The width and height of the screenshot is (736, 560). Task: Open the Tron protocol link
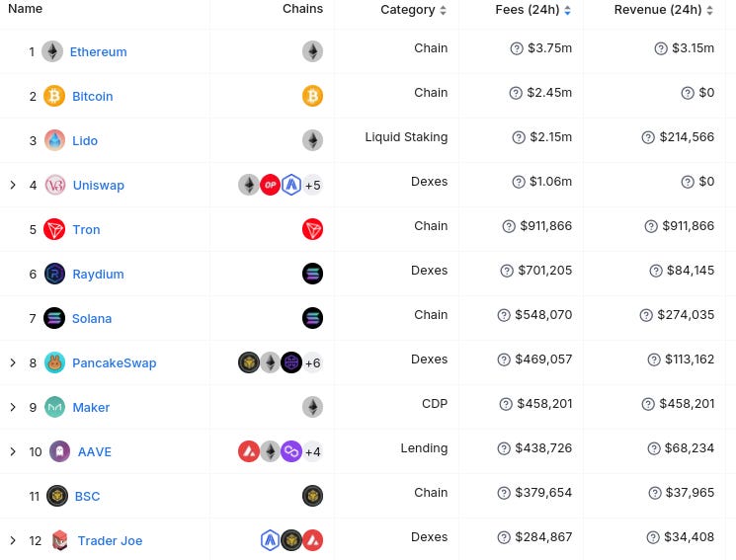[86, 229]
